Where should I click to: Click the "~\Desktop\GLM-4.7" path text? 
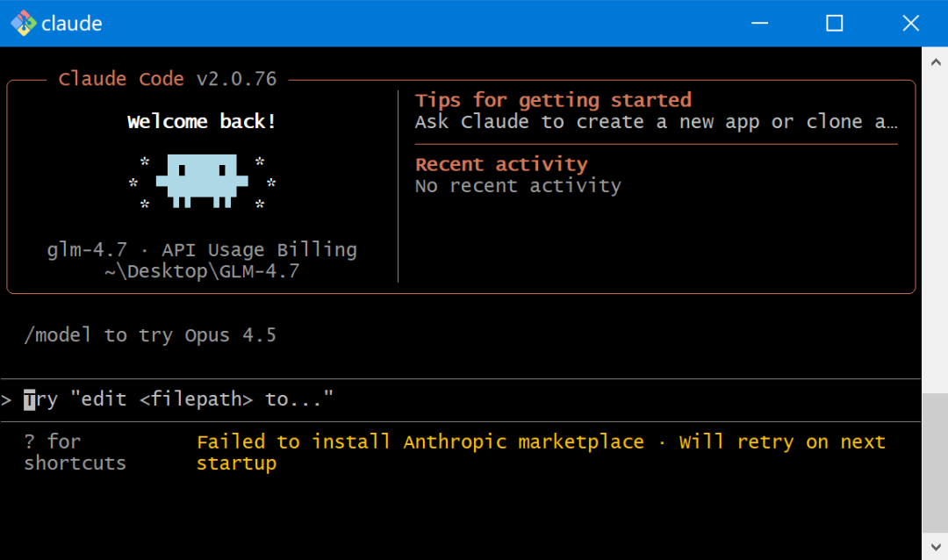coord(202,271)
